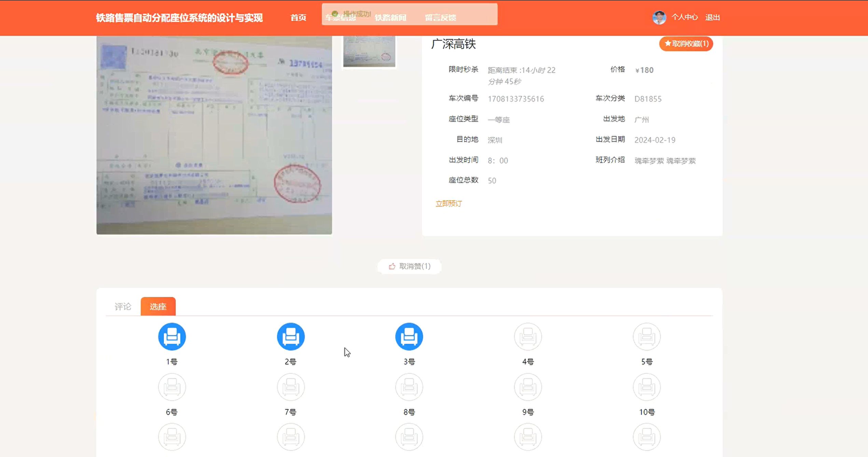
Task: Select seat 8号 icon
Action: tap(409, 387)
